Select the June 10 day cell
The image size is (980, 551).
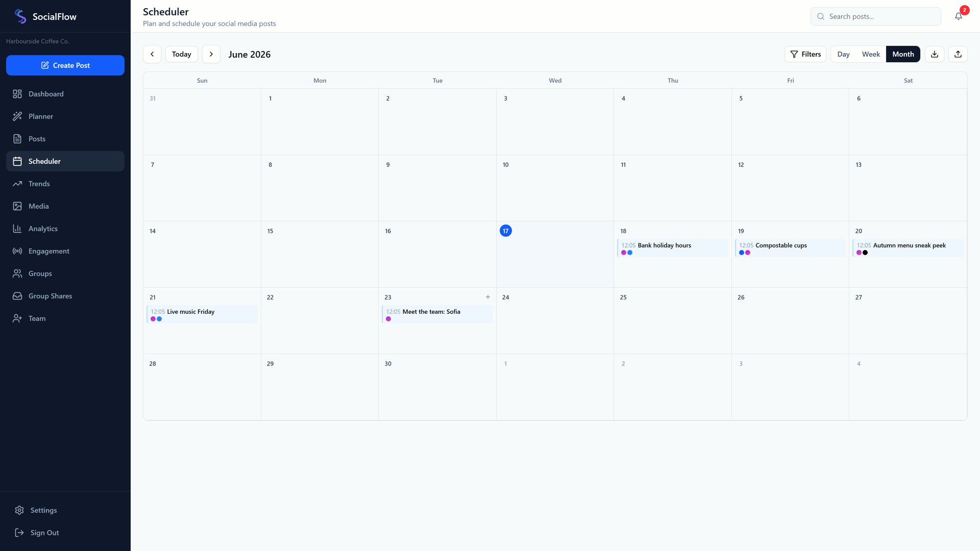[555, 188]
